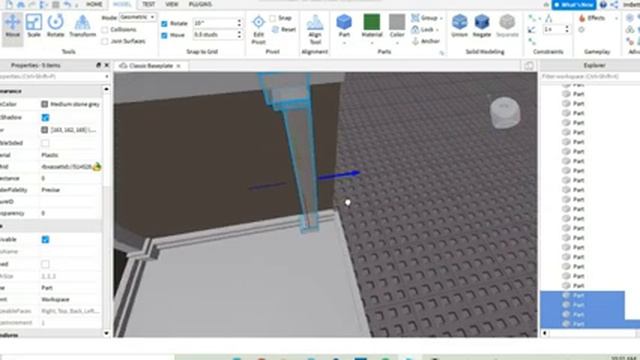Click the undo arrow in quick access toolbar
Image resolution: width=640 pixels, height=360 pixels.
point(67,4)
